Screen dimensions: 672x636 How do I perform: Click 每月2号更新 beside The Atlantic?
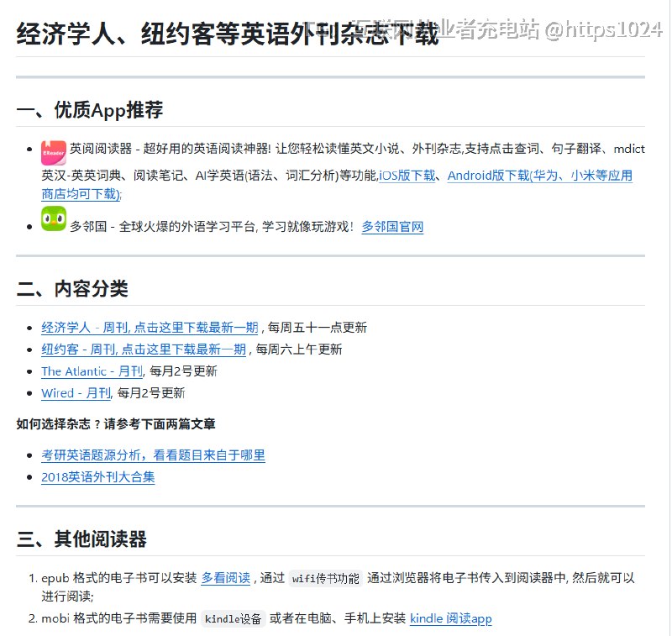click(x=183, y=371)
